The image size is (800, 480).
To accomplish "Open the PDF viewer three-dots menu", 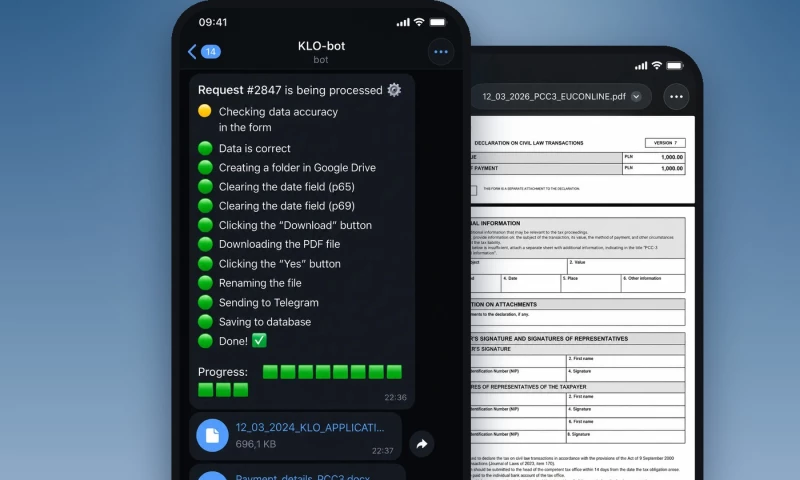I will [677, 96].
